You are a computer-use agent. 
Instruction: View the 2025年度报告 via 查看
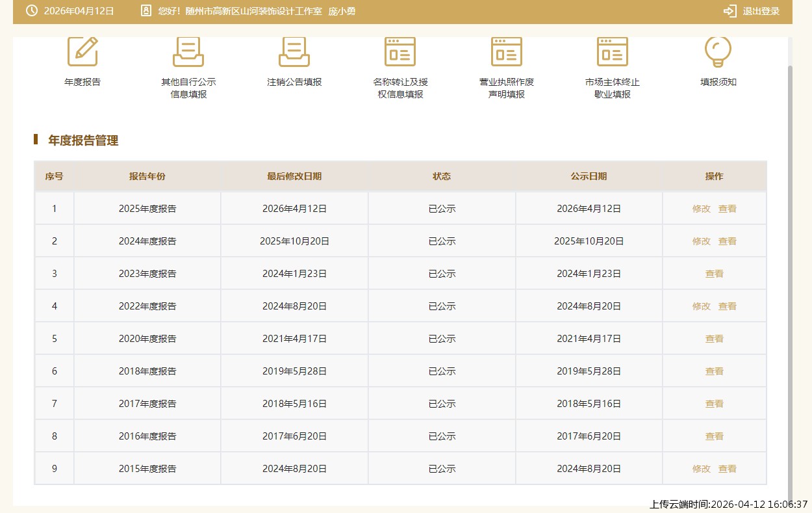(728, 209)
